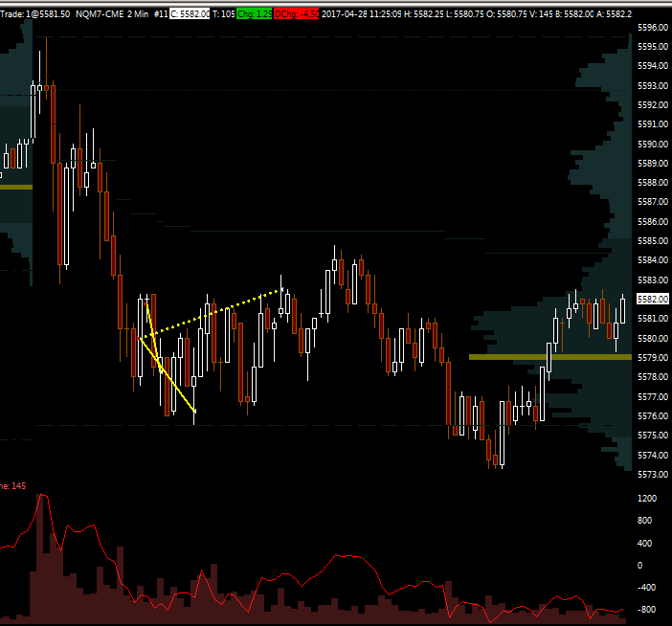
Task: Click the 5586.00 price axis label
Action: tap(653, 221)
